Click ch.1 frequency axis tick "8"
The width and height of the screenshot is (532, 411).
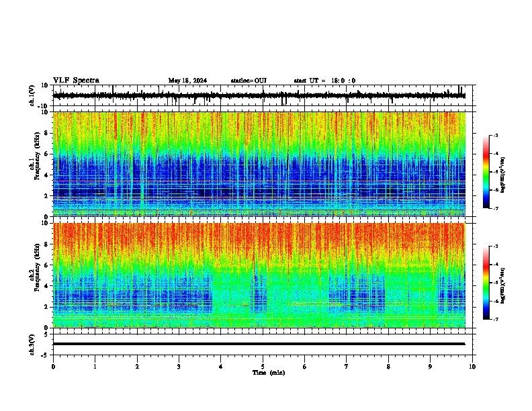coord(46,134)
